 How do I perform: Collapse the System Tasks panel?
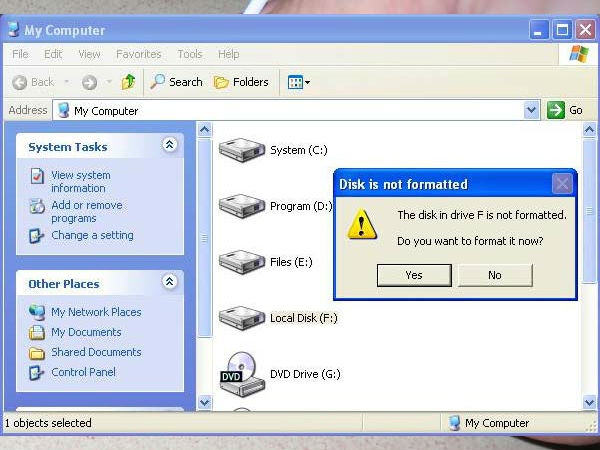170,145
